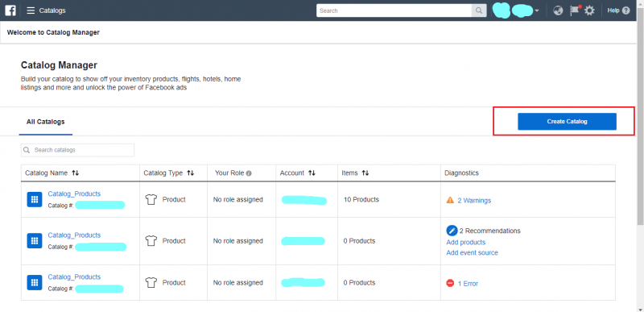This screenshot has width=644, height=312.
Task: Sort by Catalog Type arrows
Action: tap(190, 173)
